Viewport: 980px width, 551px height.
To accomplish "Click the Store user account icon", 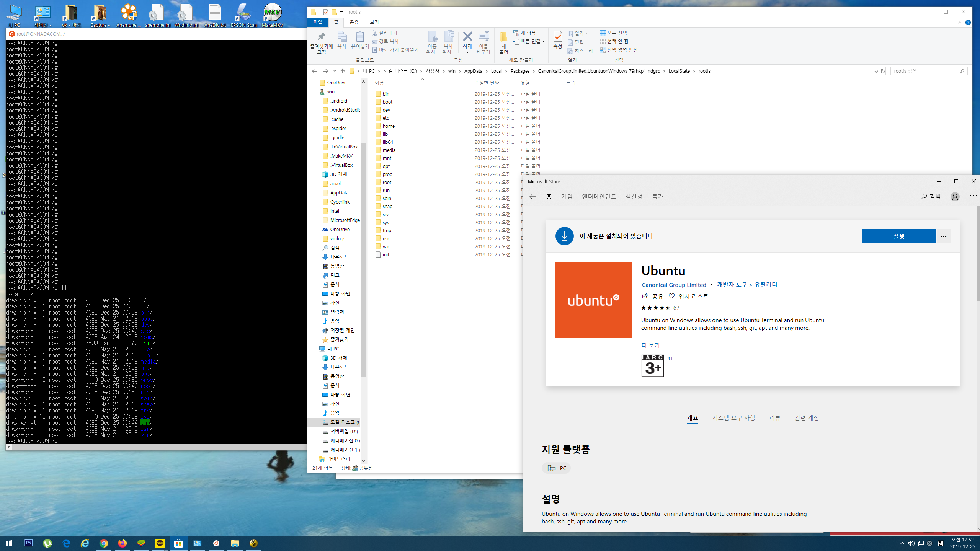I will (x=955, y=197).
